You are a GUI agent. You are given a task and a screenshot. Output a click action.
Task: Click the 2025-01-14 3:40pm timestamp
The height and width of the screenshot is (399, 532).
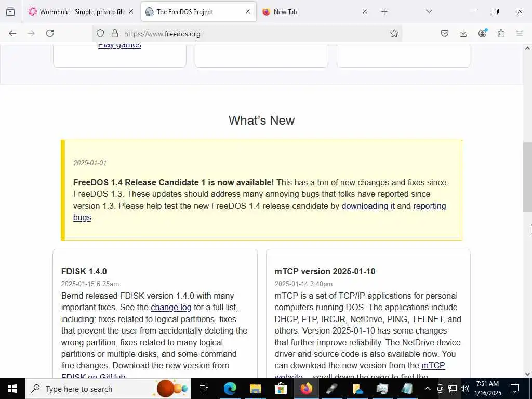[303, 284]
